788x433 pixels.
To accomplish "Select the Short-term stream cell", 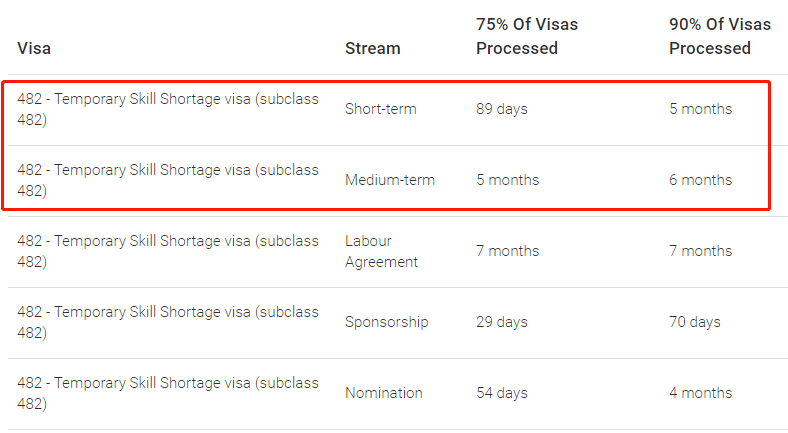I will (x=380, y=109).
